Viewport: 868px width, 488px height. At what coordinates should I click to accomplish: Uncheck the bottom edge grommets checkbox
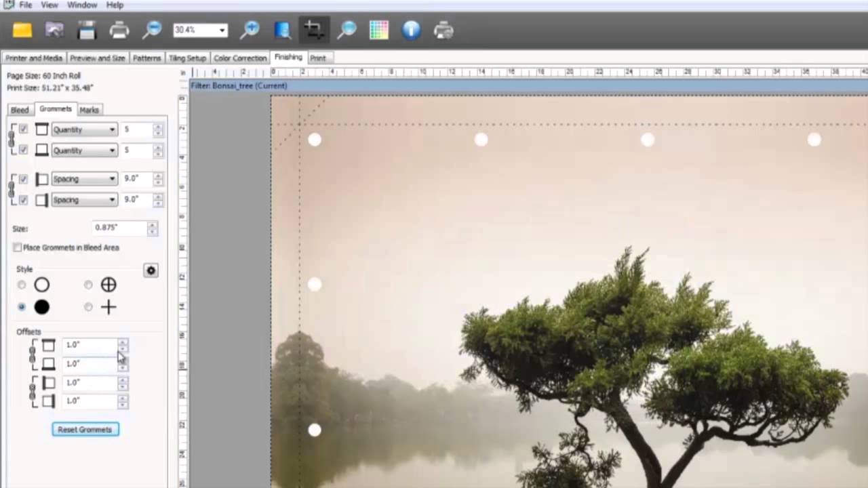pos(24,150)
